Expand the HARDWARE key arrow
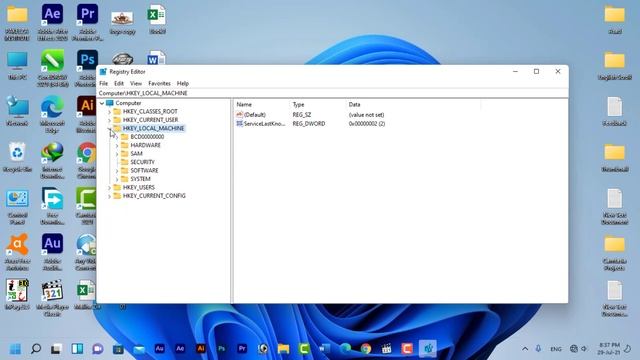This screenshot has height=360, width=640. [x=117, y=145]
